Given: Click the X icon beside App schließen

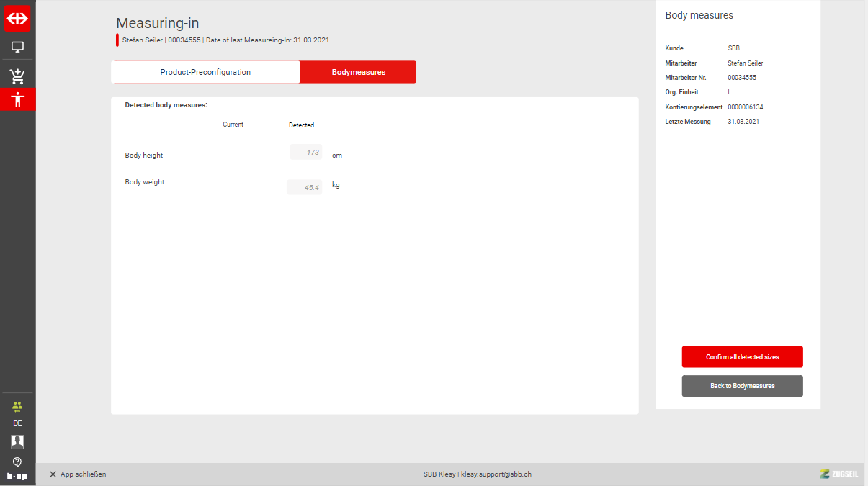Looking at the screenshot, I should 53,474.
